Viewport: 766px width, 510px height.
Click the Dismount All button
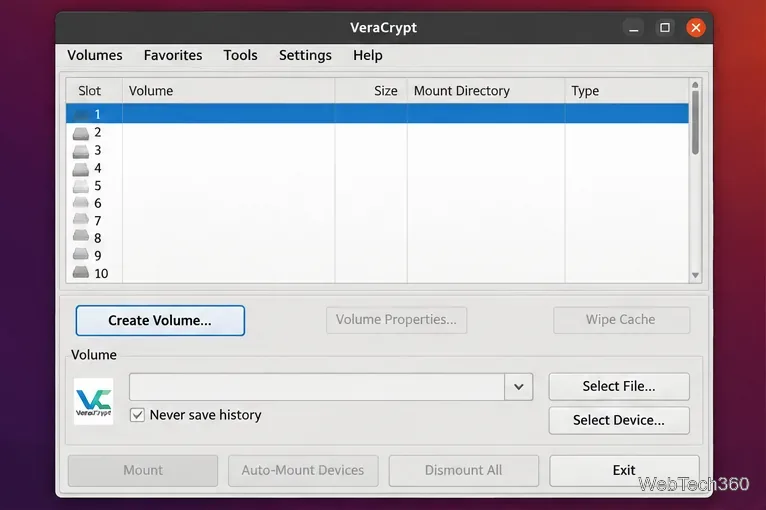click(464, 470)
